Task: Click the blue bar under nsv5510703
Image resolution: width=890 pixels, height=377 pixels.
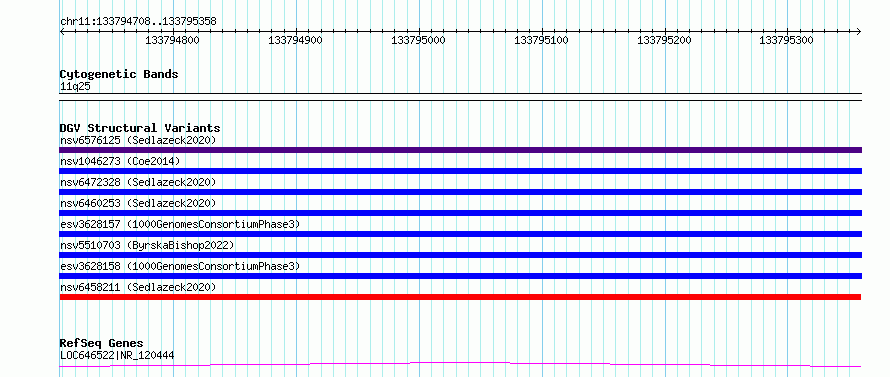Action: tap(460, 255)
